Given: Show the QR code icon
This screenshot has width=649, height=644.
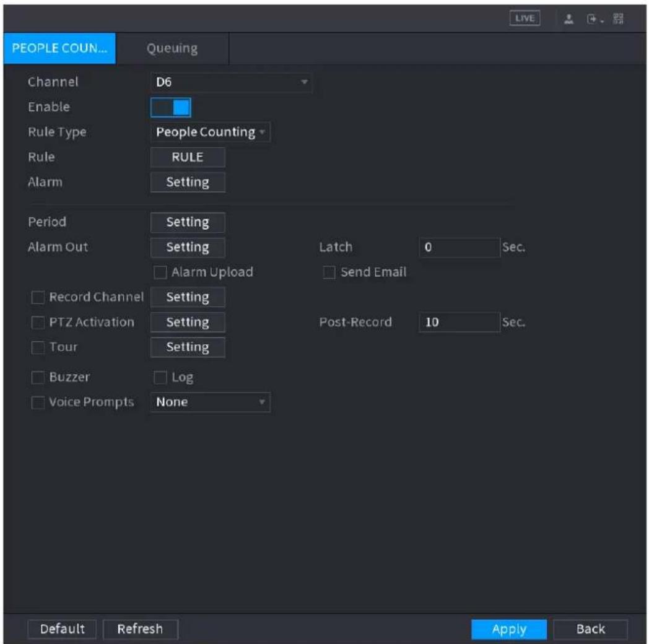Looking at the screenshot, I should coord(619,19).
